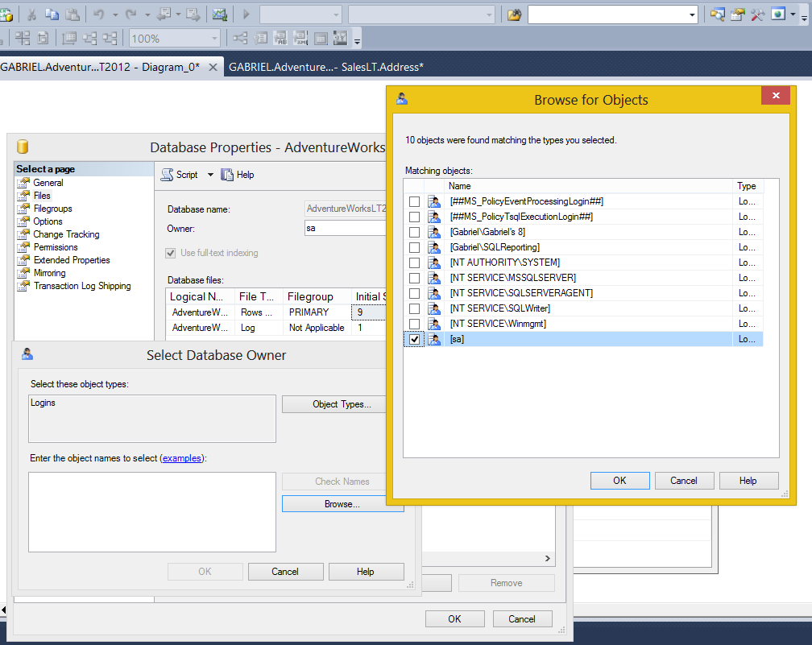Click Cancel in Select Database Owner dialog
The image size is (812, 645).
coord(285,572)
